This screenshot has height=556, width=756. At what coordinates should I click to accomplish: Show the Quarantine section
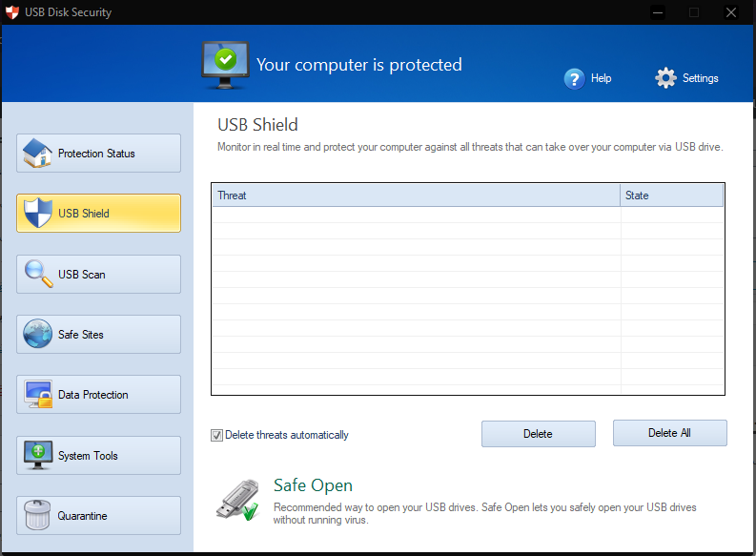click(98, 516)
